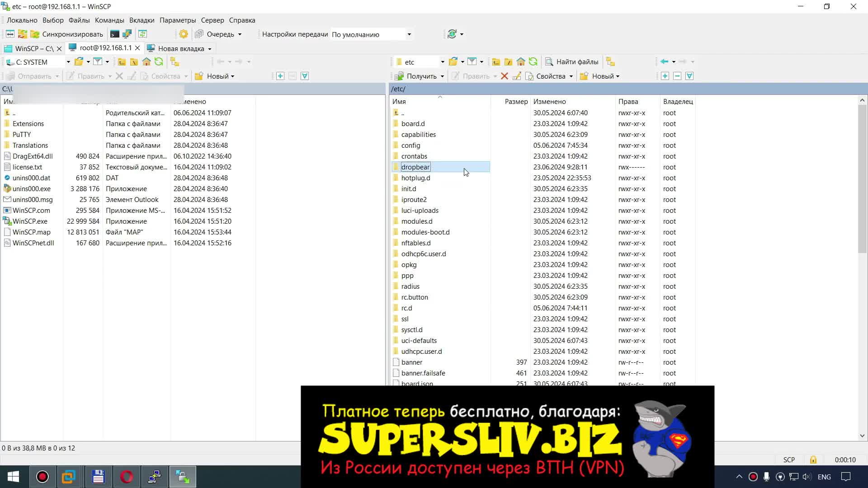Open WinSCP preferences gear icon
The width and height of the screenshot is (868, 488).
pyautogui.click(x=183, y=34)
